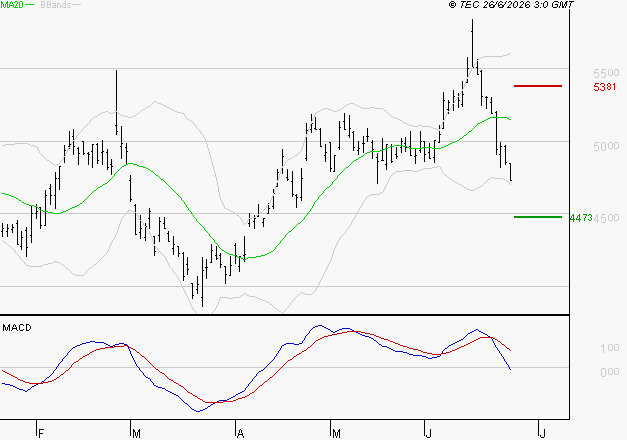Click the first M month label on time axis
Screen dimensions: 627x440
(136, 434)
